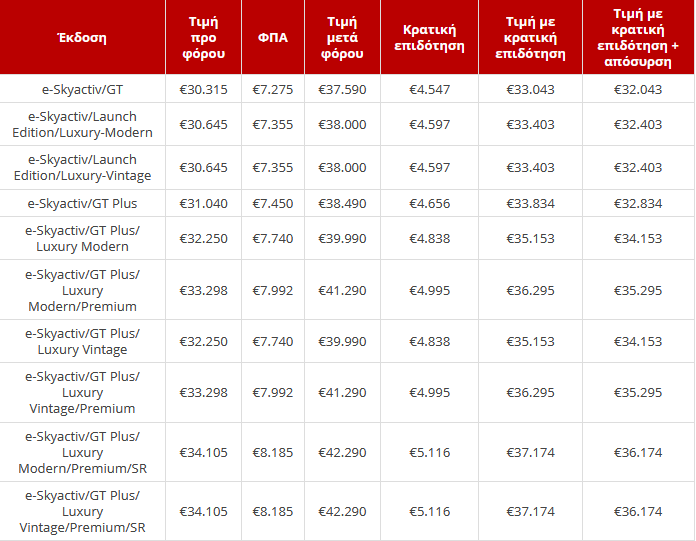Select the e-Skyactiv/GT version cell in first row
The height and width of the screenshot is (541, 696).
pos(82,89)
